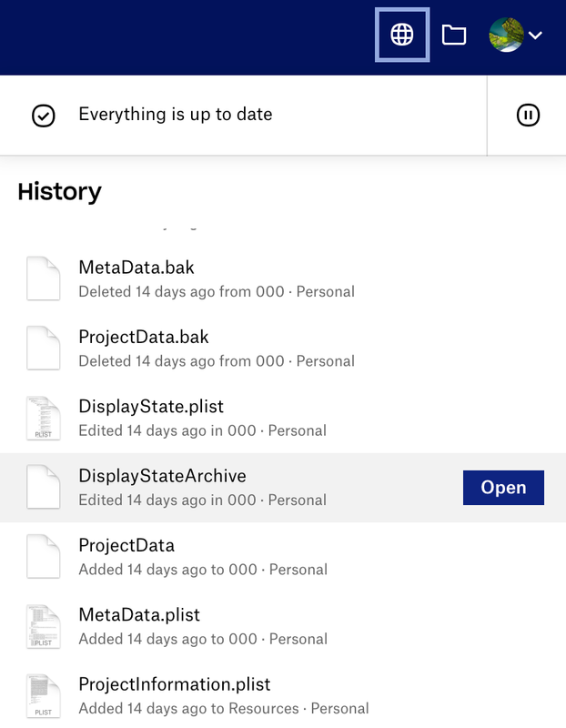Click the sync status checkmark icon
The image size is (566, 728).
(44, 116)
